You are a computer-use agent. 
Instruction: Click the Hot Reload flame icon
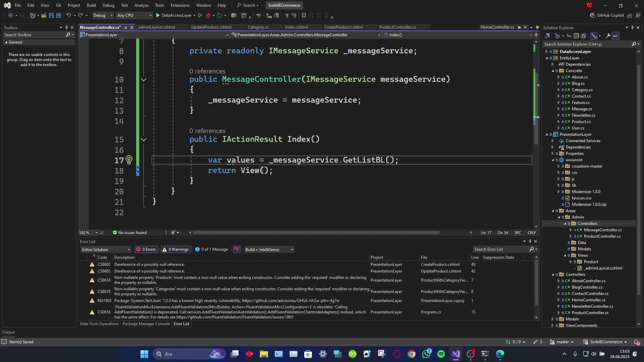pos(208,15)
